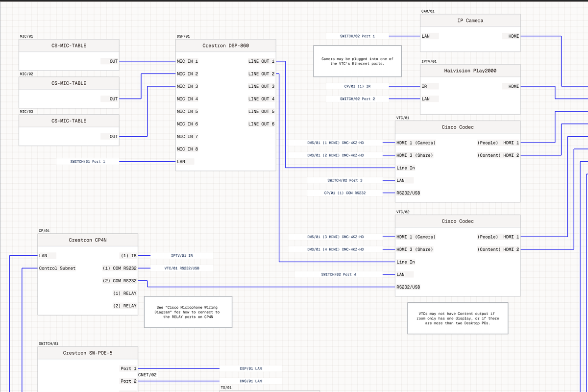Click the Control Subnet port on CP4N
The width and height of the screenshot is (588, 392).
point(57,269)
